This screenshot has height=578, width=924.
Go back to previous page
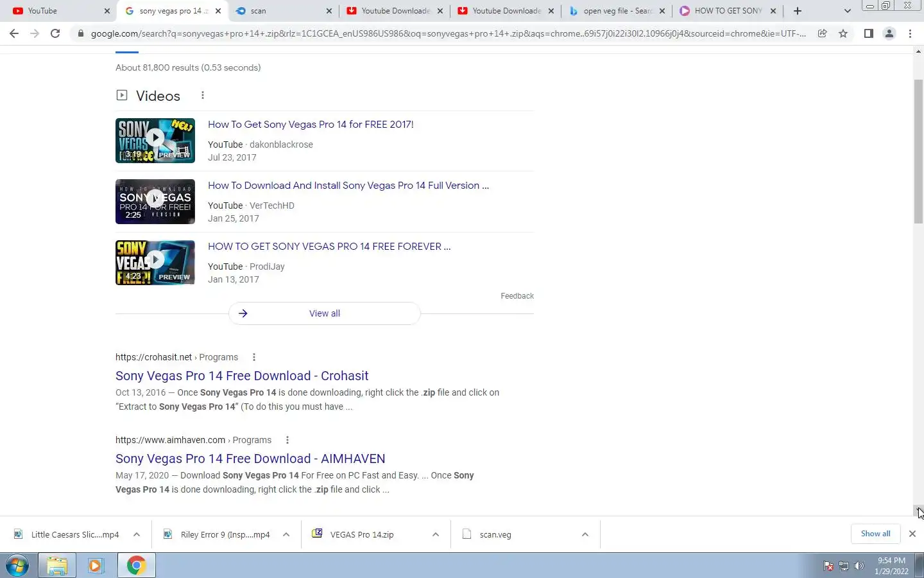[14, 33]
